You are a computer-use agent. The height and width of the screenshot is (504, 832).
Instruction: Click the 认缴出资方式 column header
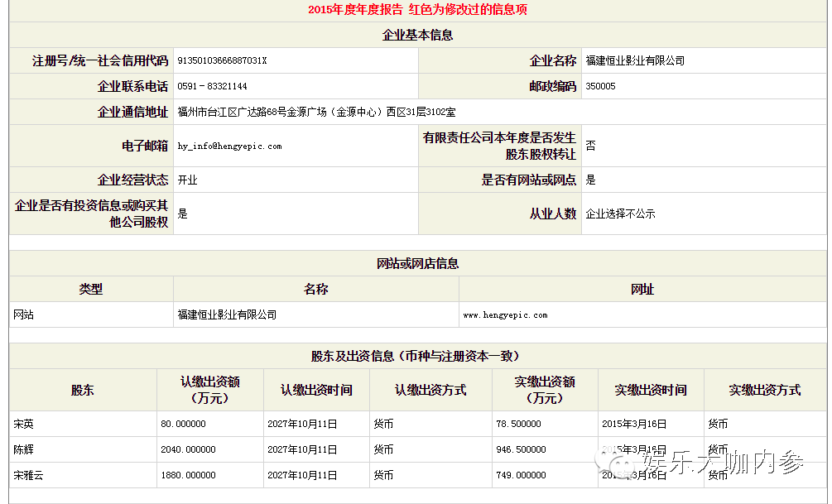(430, 390)
